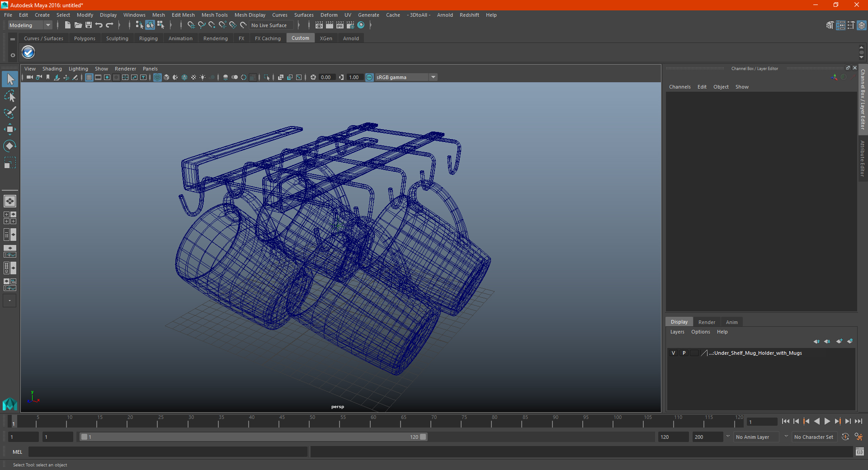
Task: Activate the Move tool
Action: pyautogui.click(x=10, y=129)
